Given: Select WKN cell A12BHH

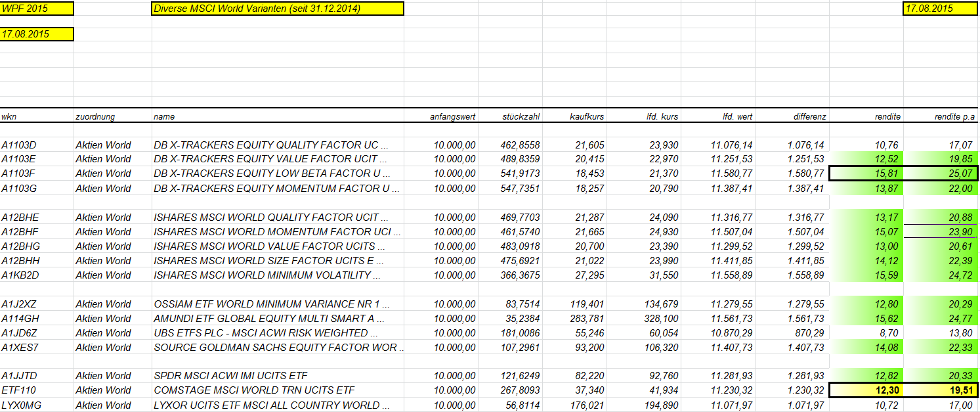Looking at the screenshot, I should coord(37,260).
